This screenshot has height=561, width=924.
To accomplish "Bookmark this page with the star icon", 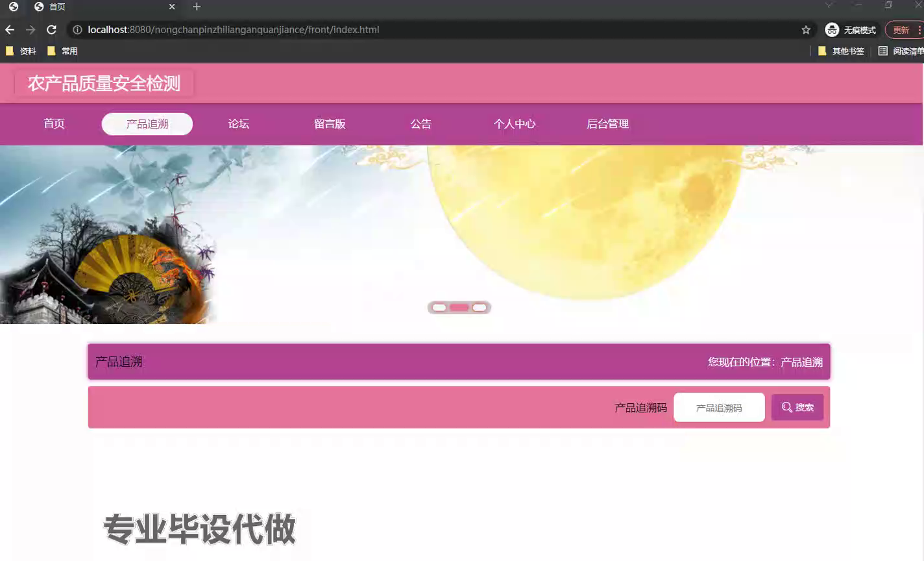I will pyautogui.click(x=806, y=30).
